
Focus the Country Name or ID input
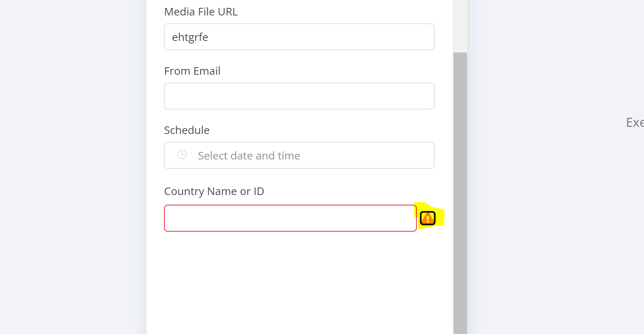click(x=290, y=218)
